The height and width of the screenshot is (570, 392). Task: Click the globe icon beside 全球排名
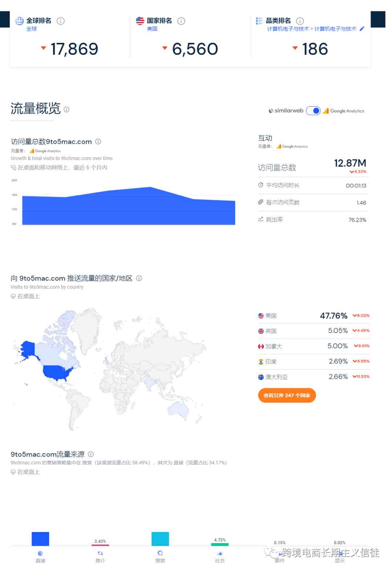point(20,21)
